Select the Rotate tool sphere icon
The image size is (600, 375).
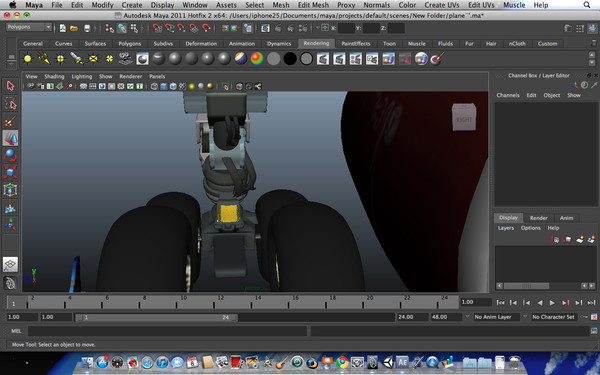(10, 155)
